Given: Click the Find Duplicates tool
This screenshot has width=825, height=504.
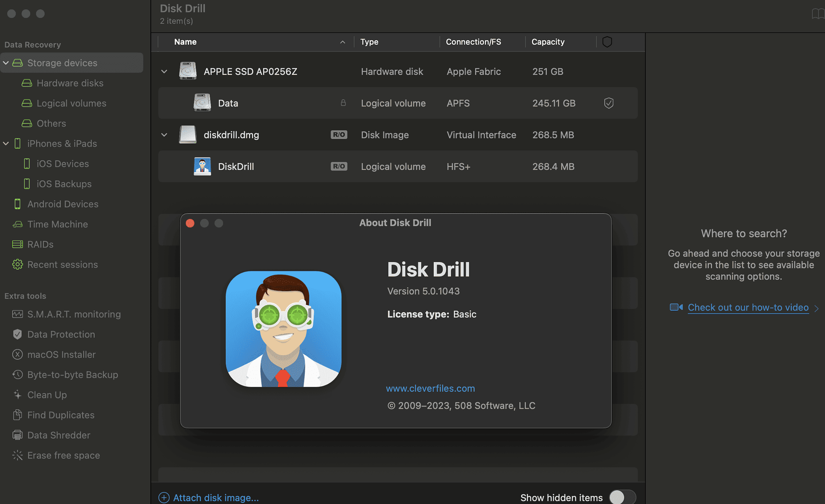Looking at the screenshot, I should (60, 415).
